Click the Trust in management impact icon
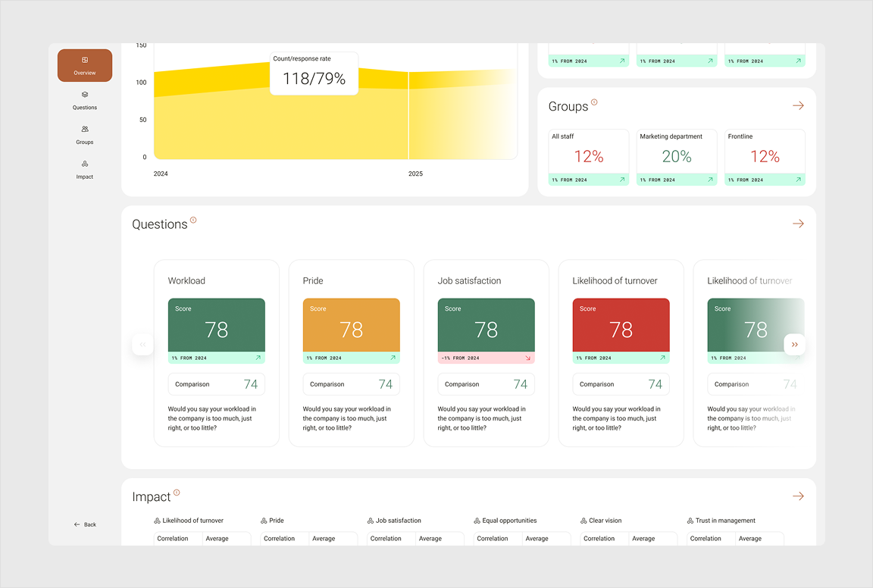The height and width of the screenshot is (588, 873). (x=690, y=521)
